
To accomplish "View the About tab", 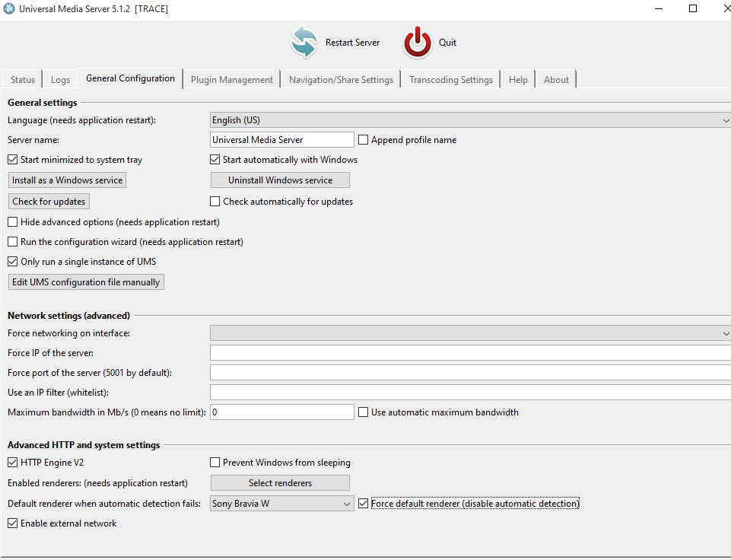I will point(556,80).
